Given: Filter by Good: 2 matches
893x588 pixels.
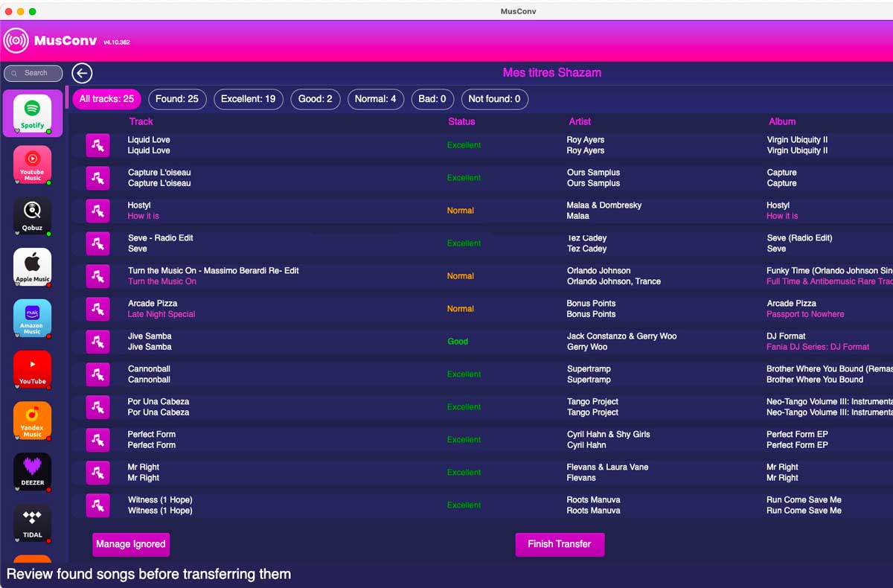Looking at the screenshot, I should tap(316, 99).
